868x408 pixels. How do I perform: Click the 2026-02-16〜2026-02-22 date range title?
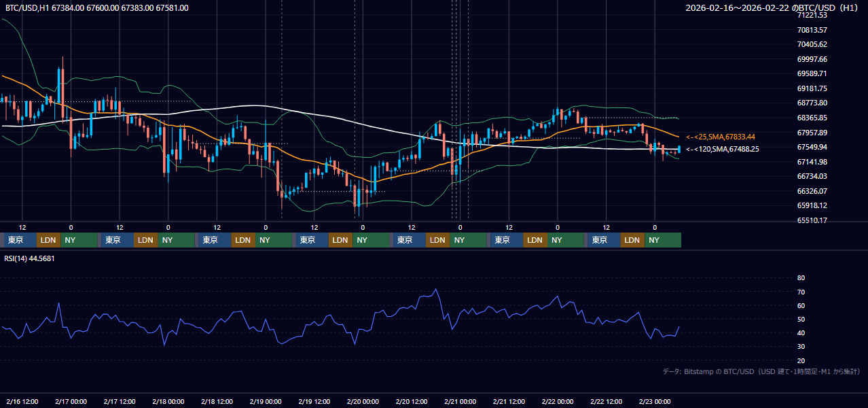[773, 8]
